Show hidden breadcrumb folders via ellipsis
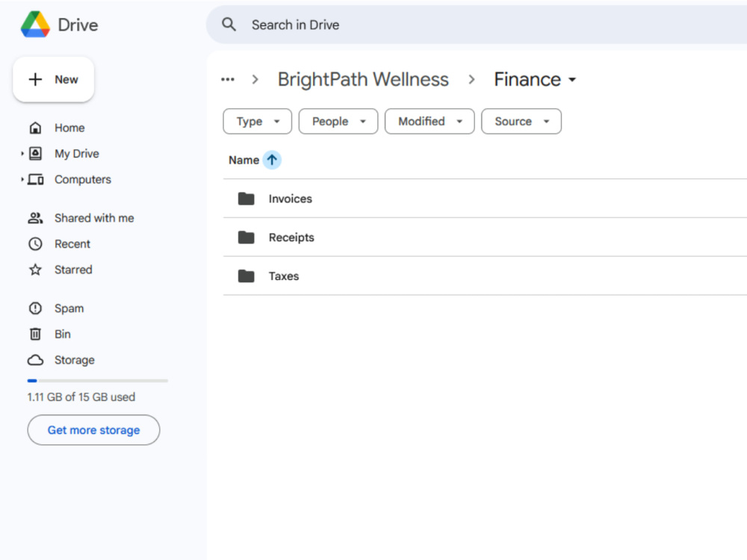 [x=228, y=80]
